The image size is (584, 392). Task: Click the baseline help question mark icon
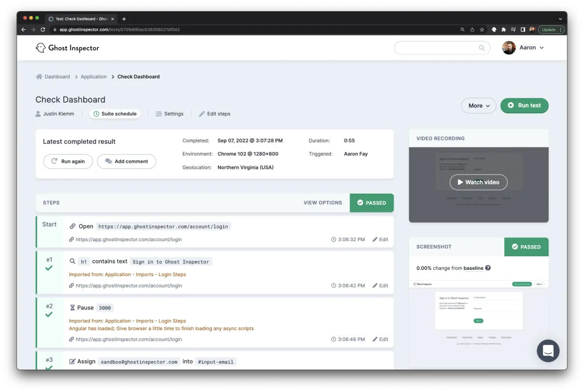click(488, 268)
